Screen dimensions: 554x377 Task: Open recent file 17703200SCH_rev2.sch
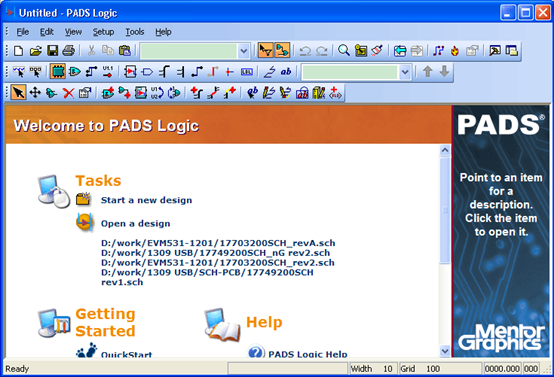[218, 263]
